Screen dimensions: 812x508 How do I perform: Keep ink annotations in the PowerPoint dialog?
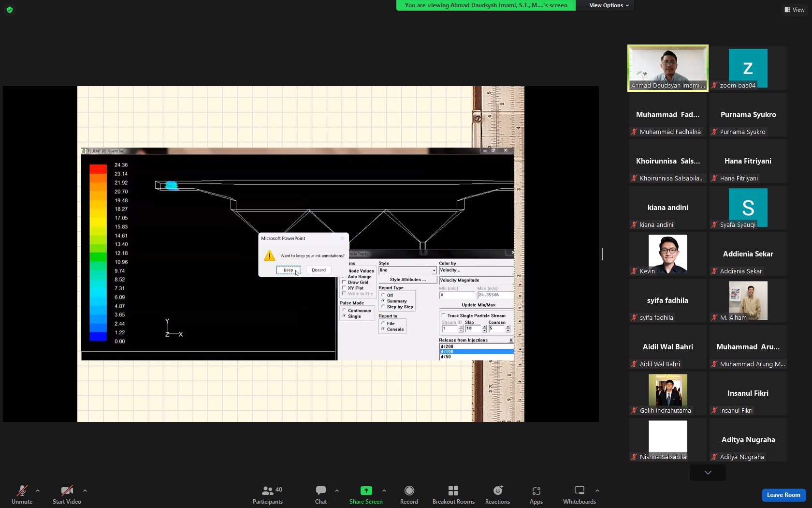(x=289, y=270)
